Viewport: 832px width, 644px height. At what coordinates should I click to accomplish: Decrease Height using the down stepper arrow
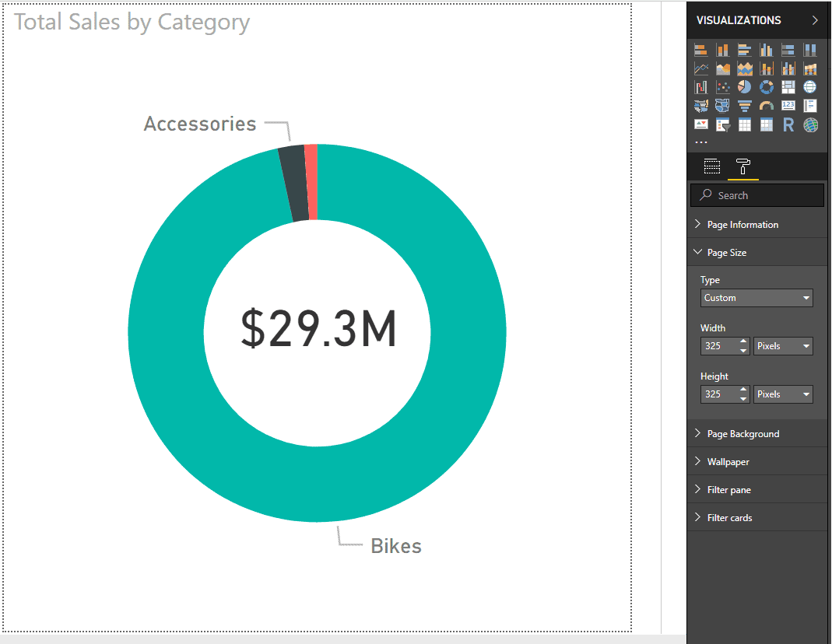743,398
